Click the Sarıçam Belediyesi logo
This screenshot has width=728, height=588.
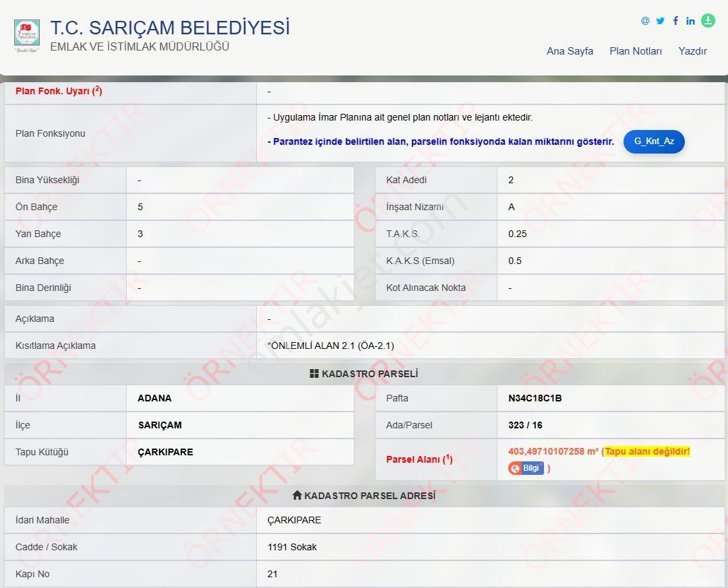click(x=27, y=35)
